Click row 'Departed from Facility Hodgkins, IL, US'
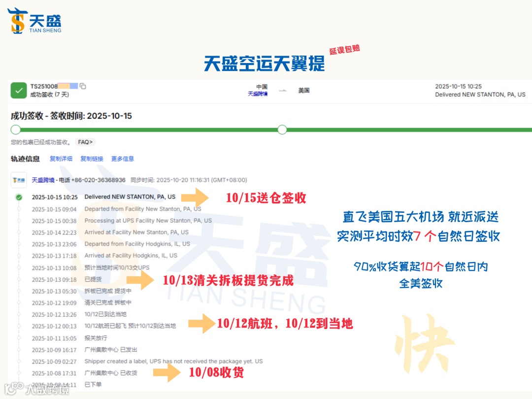 (111, 244)
